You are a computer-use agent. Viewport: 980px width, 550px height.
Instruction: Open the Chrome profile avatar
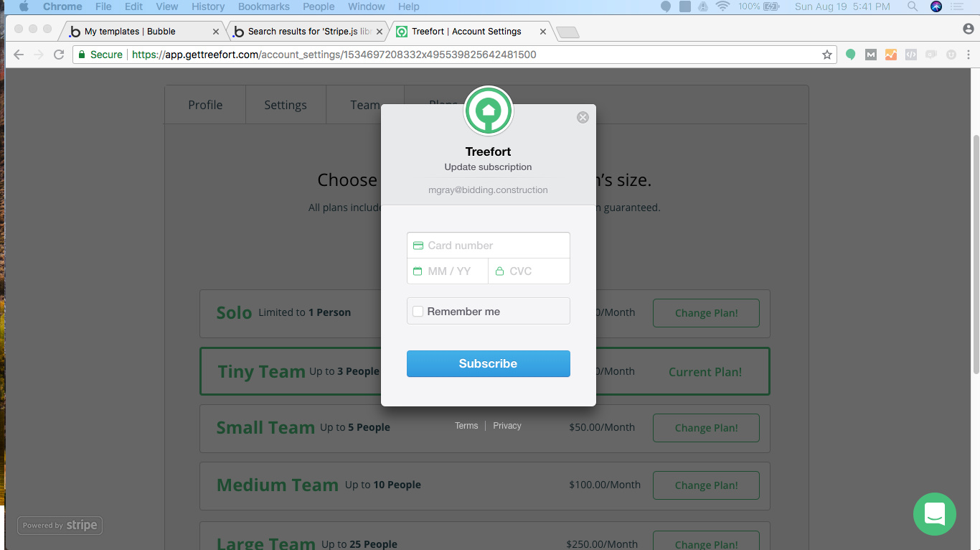tap(969, 29)
